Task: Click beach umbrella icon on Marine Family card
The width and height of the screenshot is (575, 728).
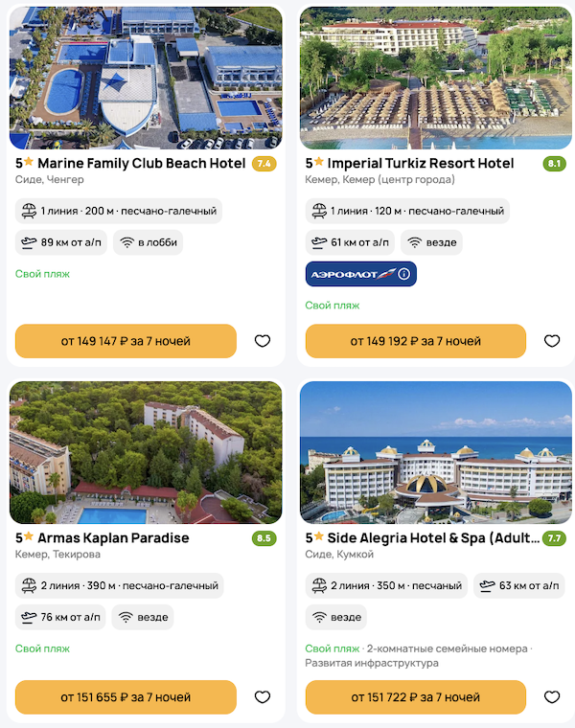Action: pos(29,211)
